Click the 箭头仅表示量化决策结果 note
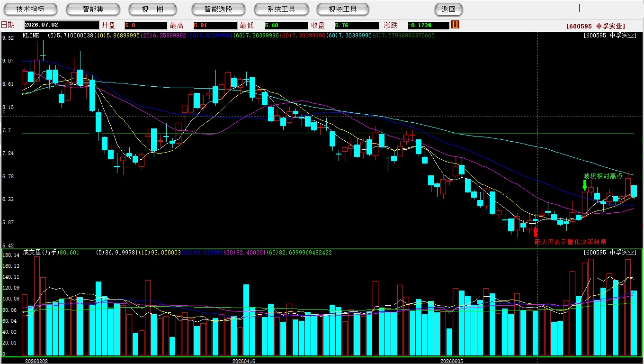 tap(570, 242)
